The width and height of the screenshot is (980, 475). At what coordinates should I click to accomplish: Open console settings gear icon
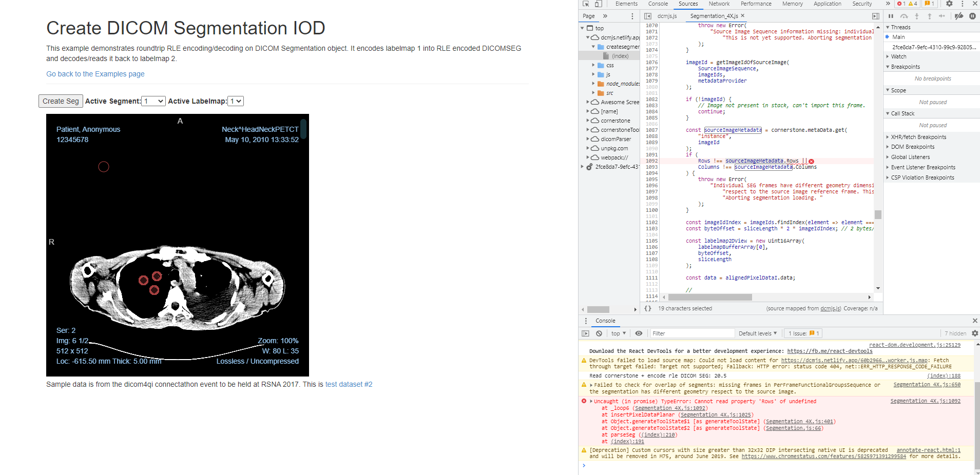point(975,333)
